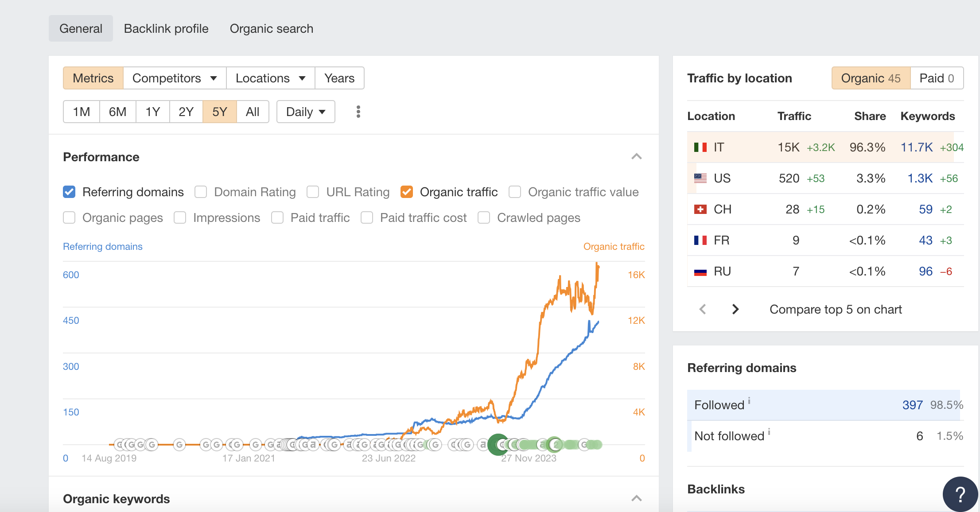Set time range to 1M
This screenshot has height=512, width=980.
point(82,112)
